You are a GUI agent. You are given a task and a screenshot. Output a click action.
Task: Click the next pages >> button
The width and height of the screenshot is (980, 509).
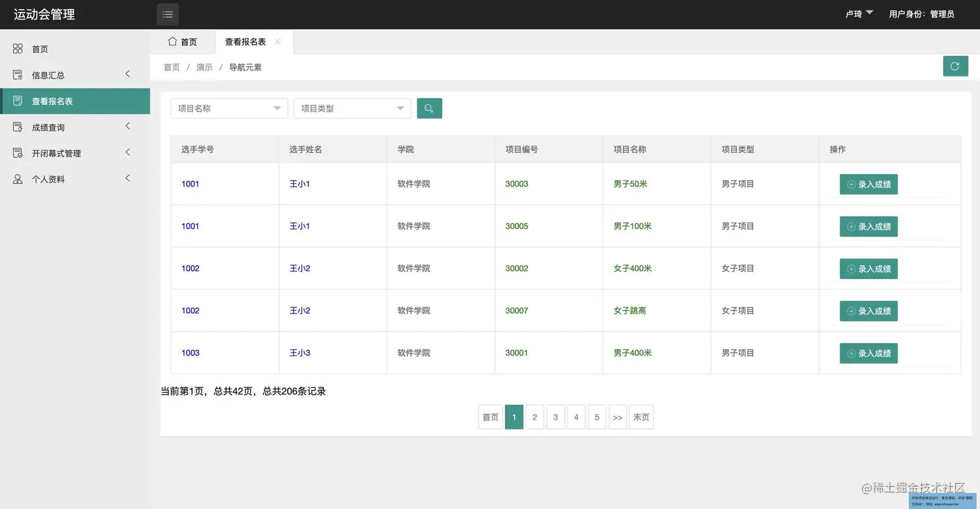pyautogui.click(x=618, y=417)
